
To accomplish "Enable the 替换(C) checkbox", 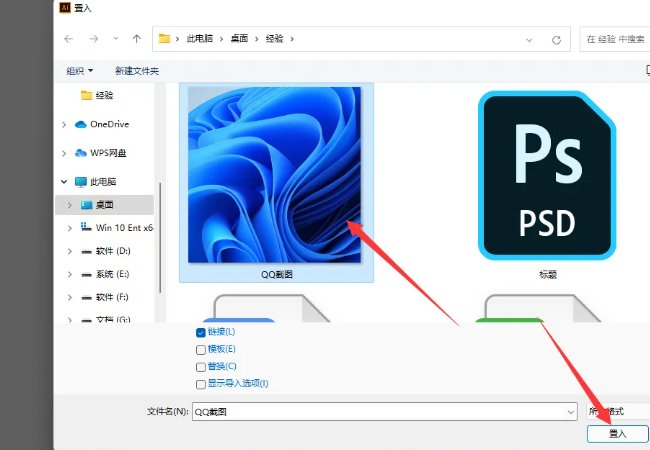I will click(201, 367).
